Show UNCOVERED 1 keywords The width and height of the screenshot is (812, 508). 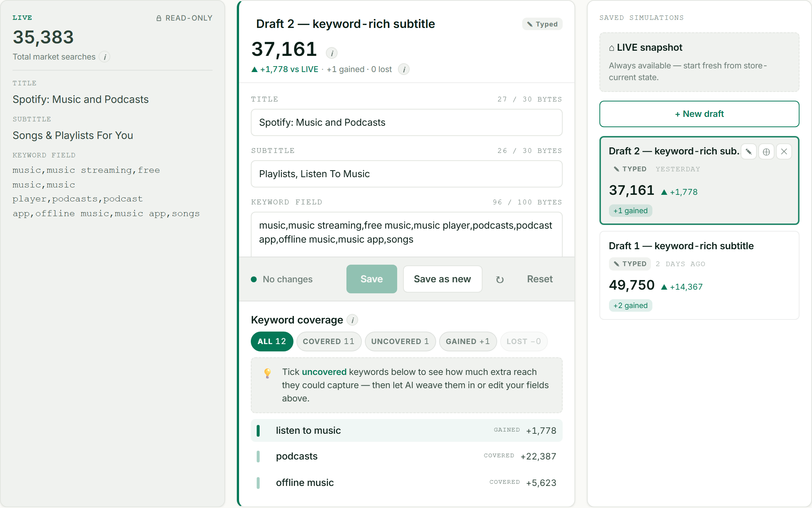tap(400, 341)
